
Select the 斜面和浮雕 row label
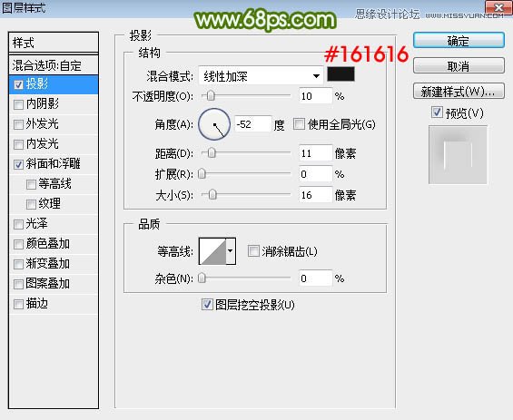(53, 164)
